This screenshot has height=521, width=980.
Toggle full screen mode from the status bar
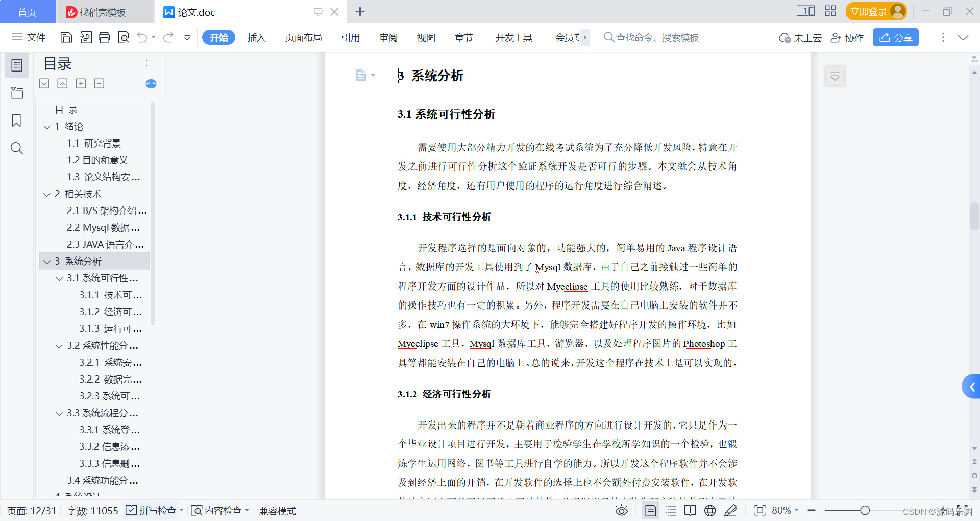point(760,510)
